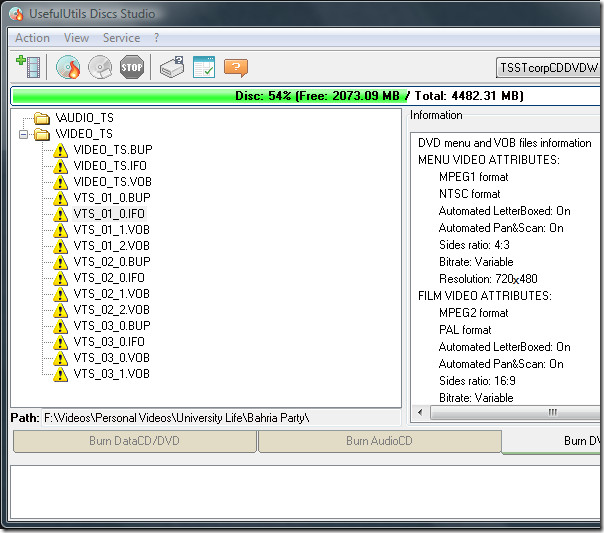
Task: Select the VTS_02_2.VOB file name
Action: point(111,310)
